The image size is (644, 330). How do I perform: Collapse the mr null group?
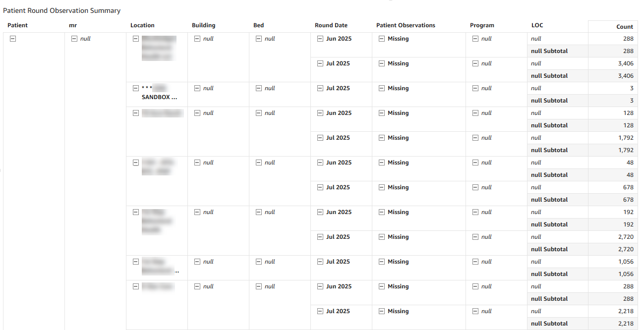point(74,39)
